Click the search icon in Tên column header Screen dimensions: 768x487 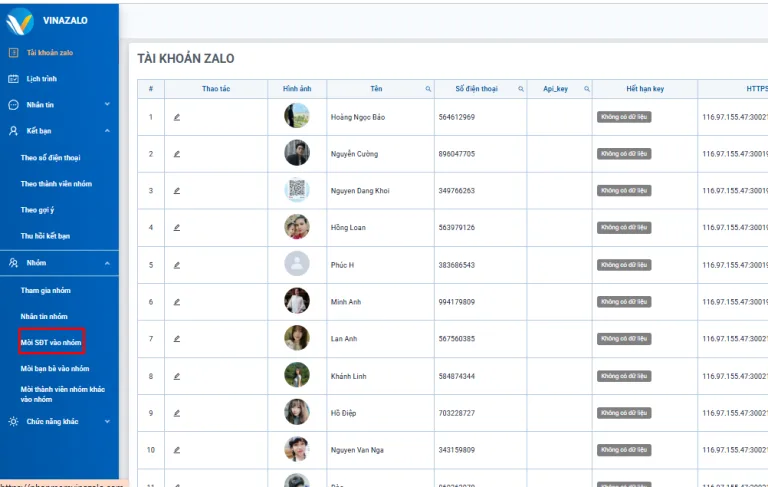429,89
